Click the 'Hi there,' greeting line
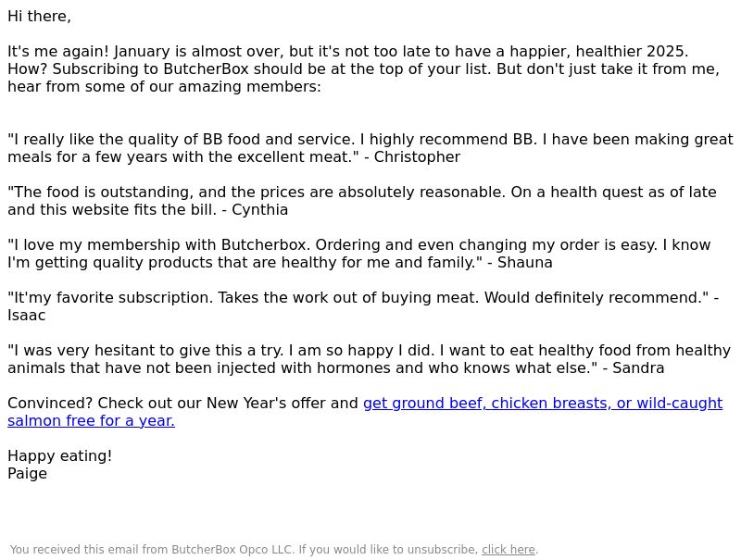The image size is (741, 560). tap(39, 17)
